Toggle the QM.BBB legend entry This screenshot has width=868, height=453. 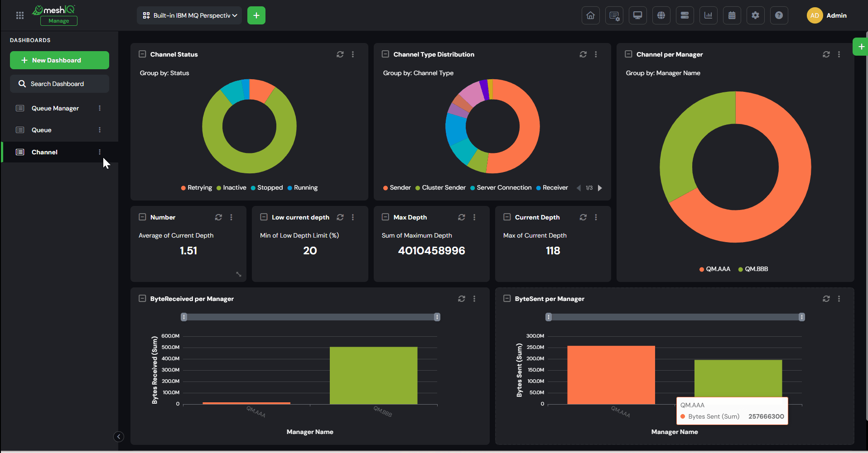click(753, 269)
